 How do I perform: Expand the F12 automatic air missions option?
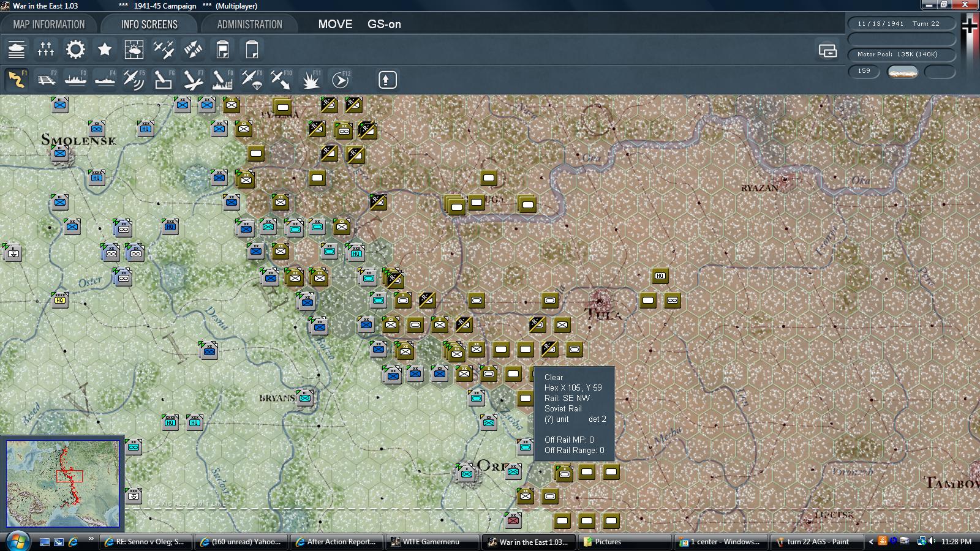341,80
